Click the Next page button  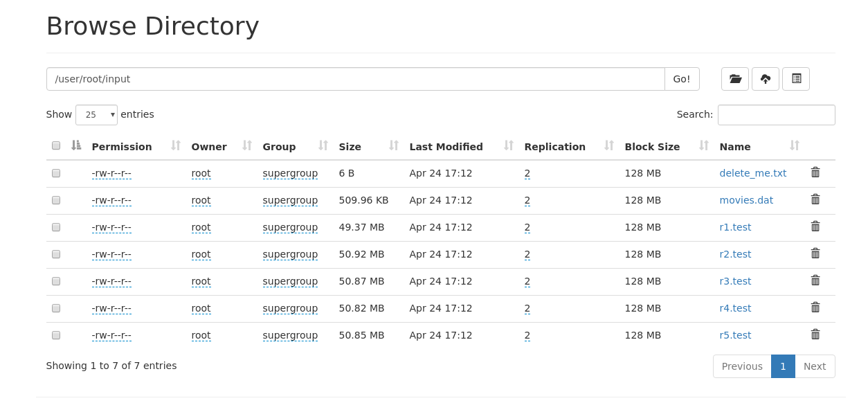[815, 366]
